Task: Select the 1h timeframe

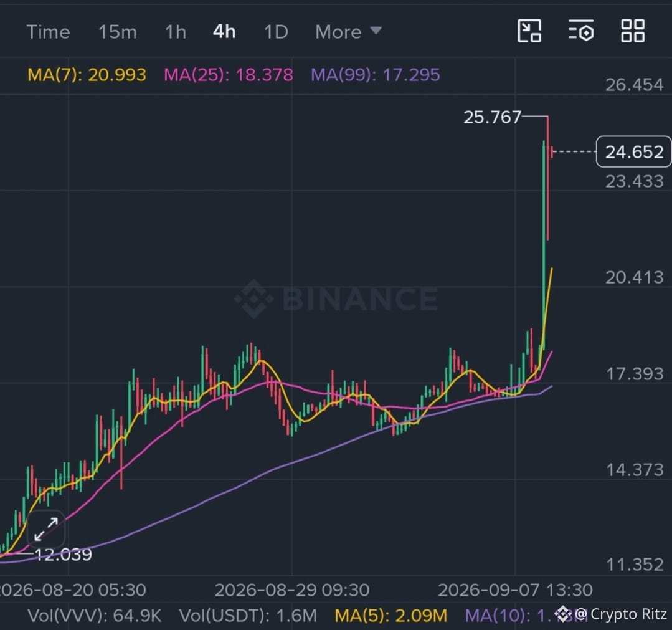Action: click(175, 32)
